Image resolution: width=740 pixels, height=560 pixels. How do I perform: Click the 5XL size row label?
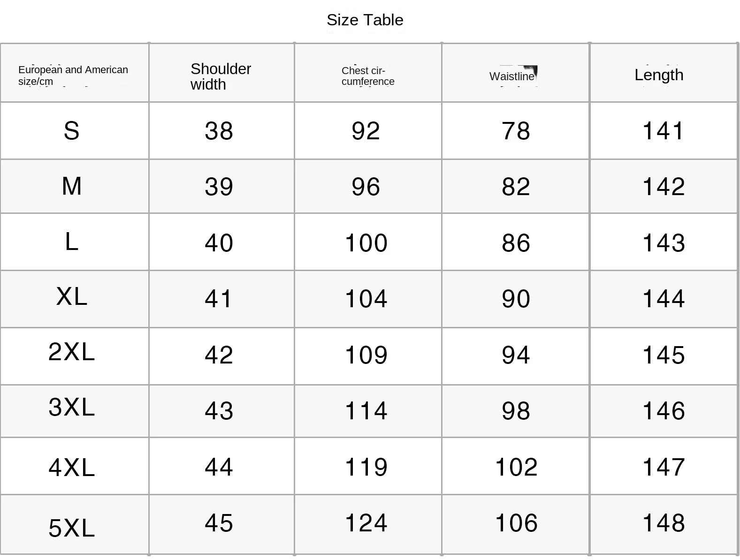[71, 528]
